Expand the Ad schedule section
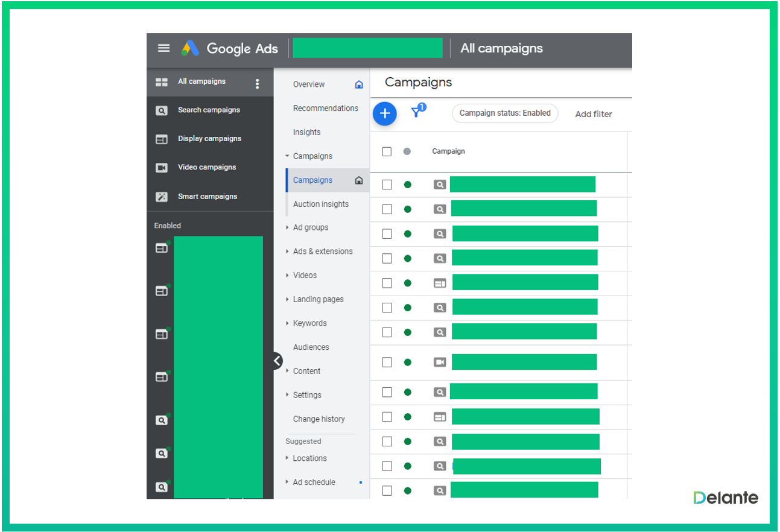The height and width of the screenshot is (532, 780). coord(288,483)
